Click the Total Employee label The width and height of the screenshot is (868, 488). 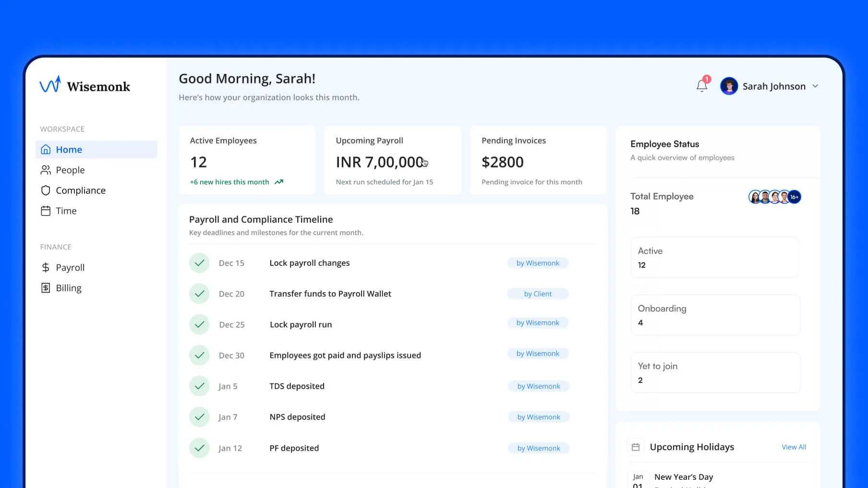[x=662, y=196]
